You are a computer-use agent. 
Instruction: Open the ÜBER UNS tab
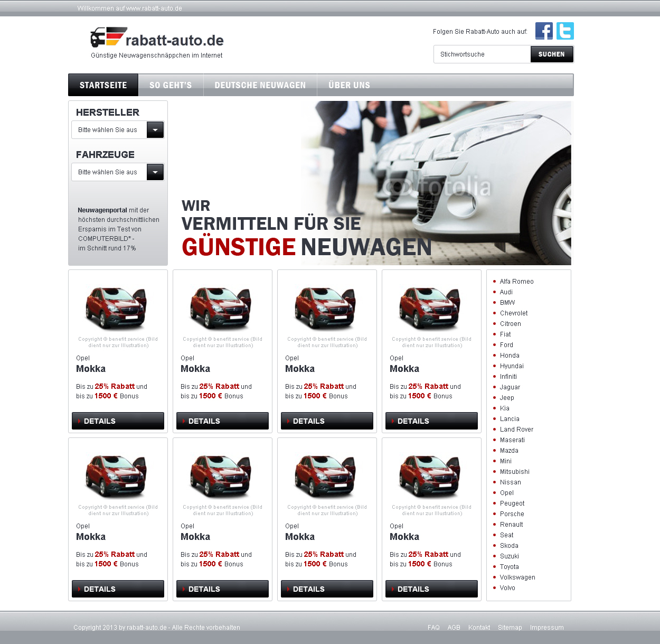click(x=349, y=85)
